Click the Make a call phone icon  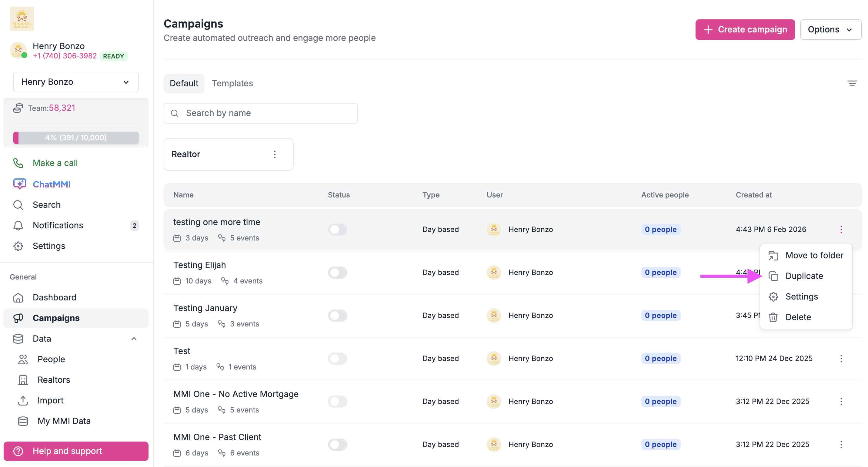point(18,163)
